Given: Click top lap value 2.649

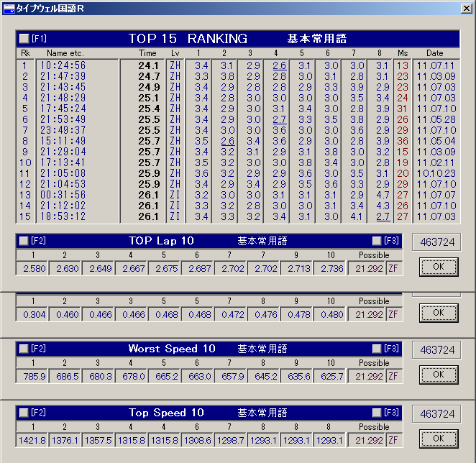Looking at the screenshot, I should (100, 269).
